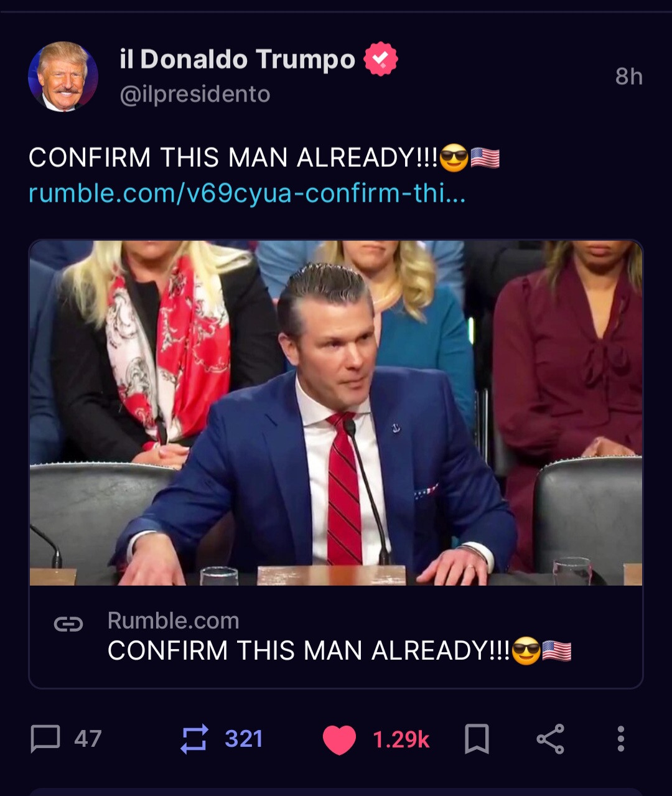
Task: Tap the reply speech bubble icon
Action: coord(45,739)
